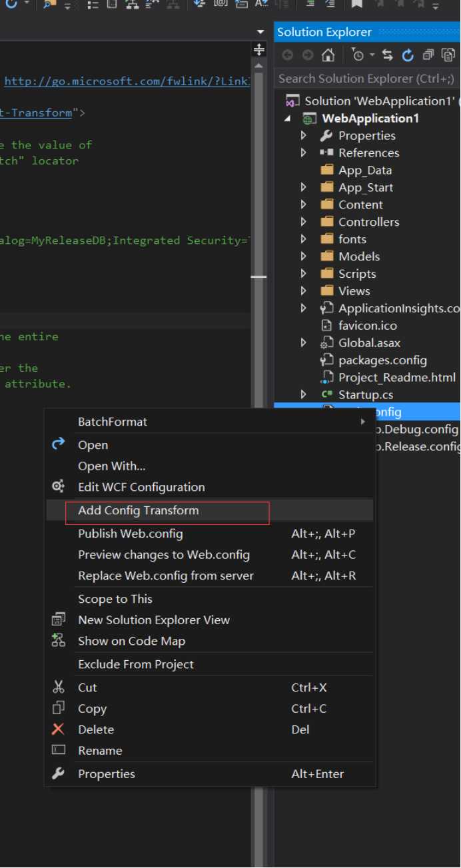
Task: Click the Collapse All icon in Solution Explorer
Action: coord(428,55)
